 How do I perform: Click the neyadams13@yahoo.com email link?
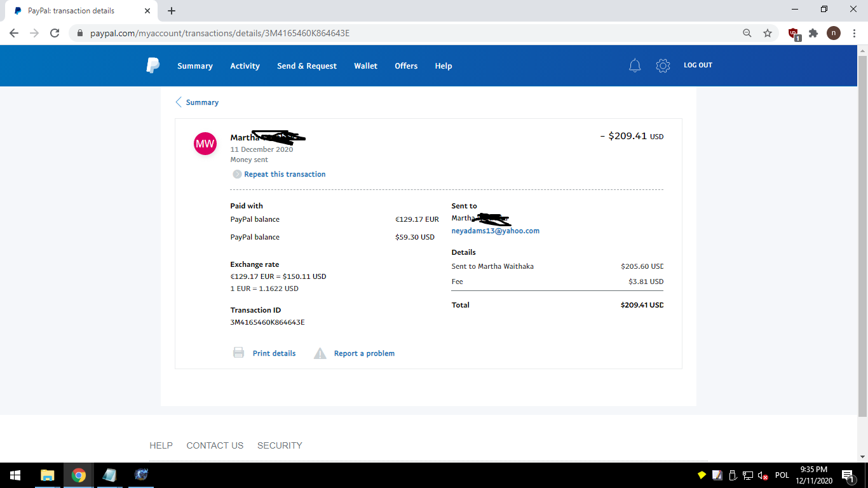pyautogui.click(x=496, y=231)
